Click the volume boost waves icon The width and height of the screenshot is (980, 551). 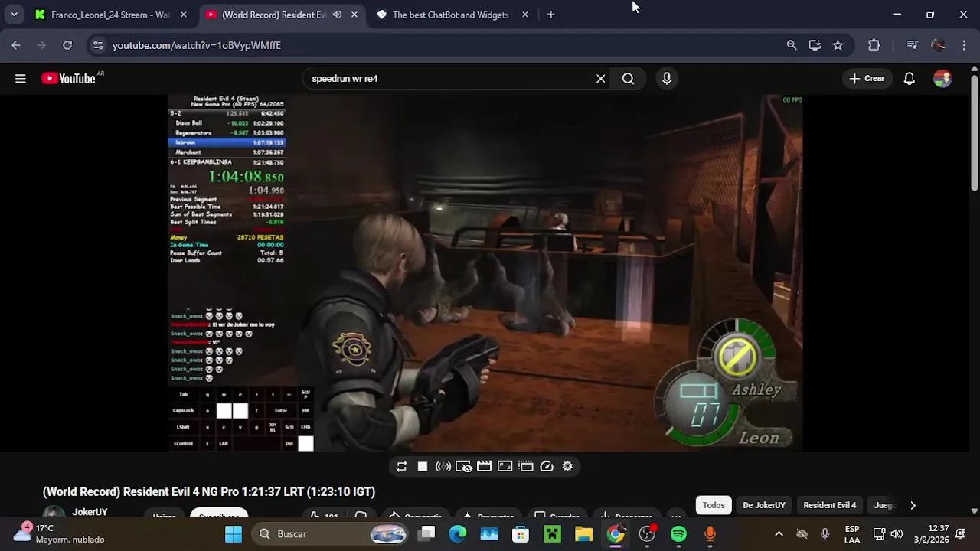(443, 466)
